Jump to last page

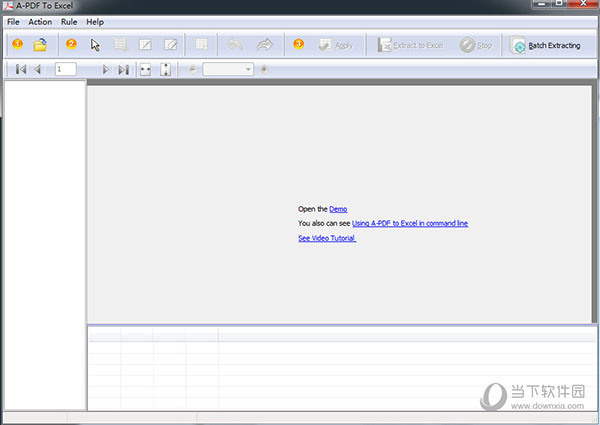123,70
